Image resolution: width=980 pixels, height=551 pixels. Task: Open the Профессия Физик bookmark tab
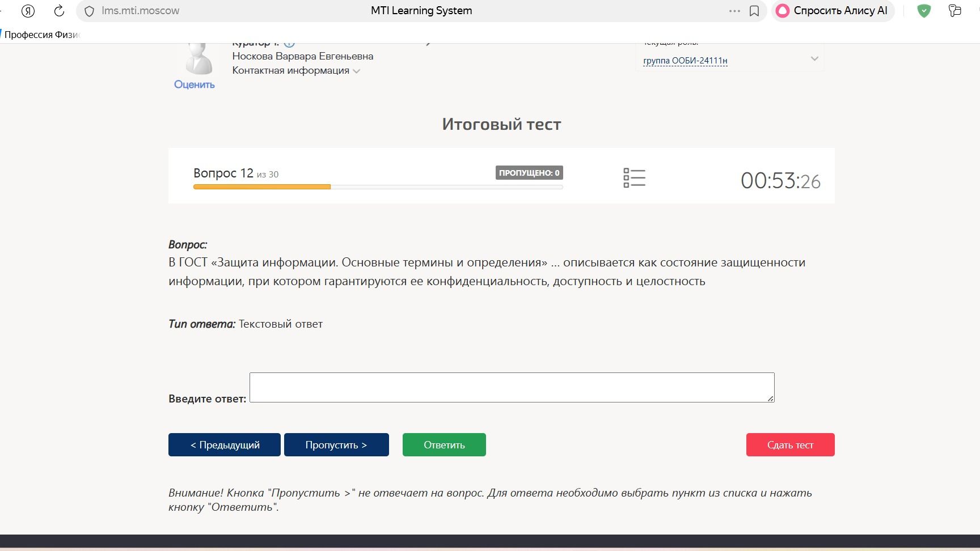point(41,35)
